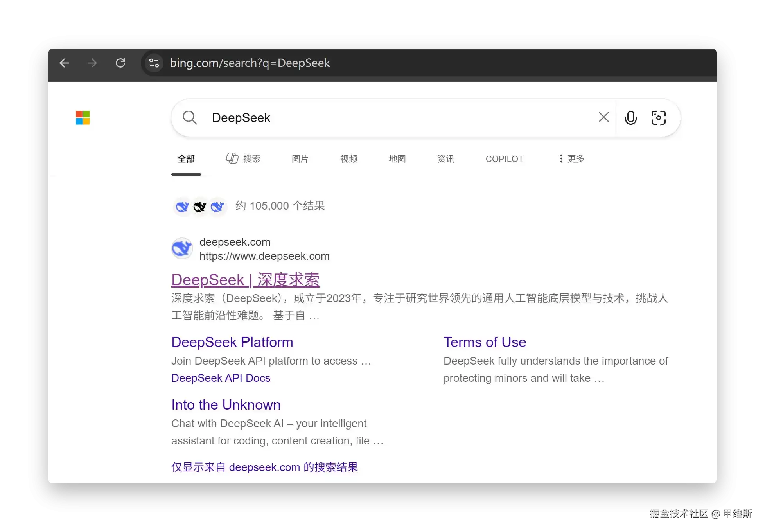Click the Chat with DeepSeek AI snippet

click(277, 432)
